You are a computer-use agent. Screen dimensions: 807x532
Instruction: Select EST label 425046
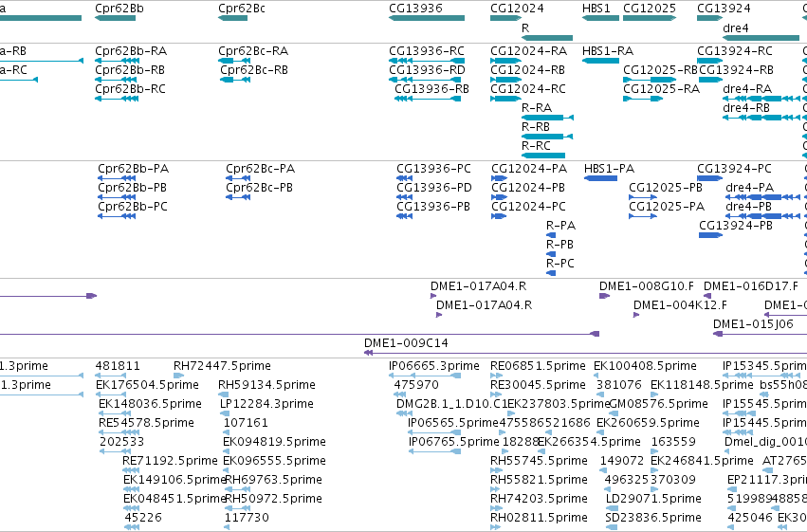tap(750, 518)
